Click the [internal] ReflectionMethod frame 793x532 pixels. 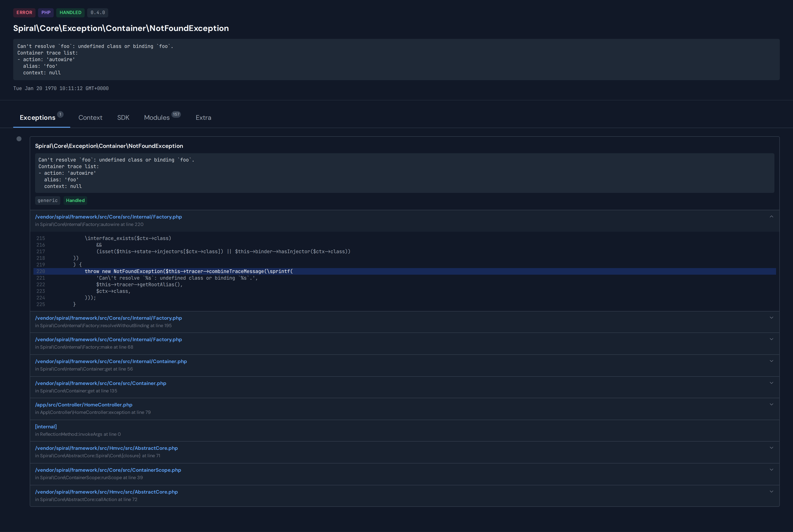pyautogui.click(x=46, y=426)
